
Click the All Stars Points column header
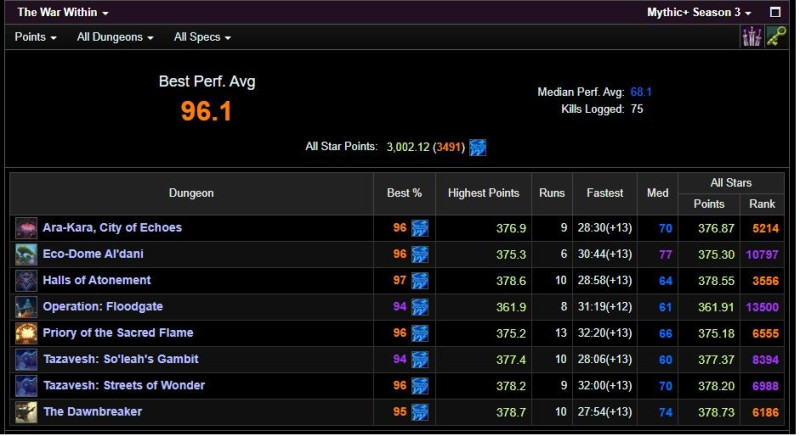pos(709,204)
